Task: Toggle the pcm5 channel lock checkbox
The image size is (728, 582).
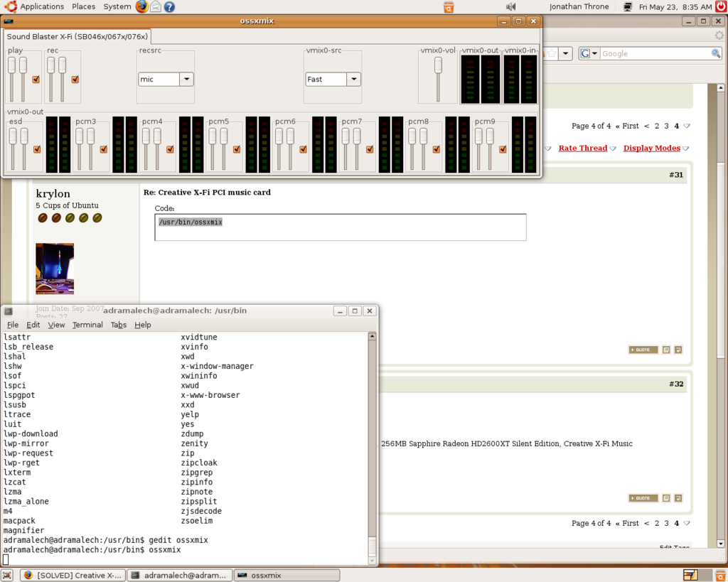Action: tap(237, 149)
